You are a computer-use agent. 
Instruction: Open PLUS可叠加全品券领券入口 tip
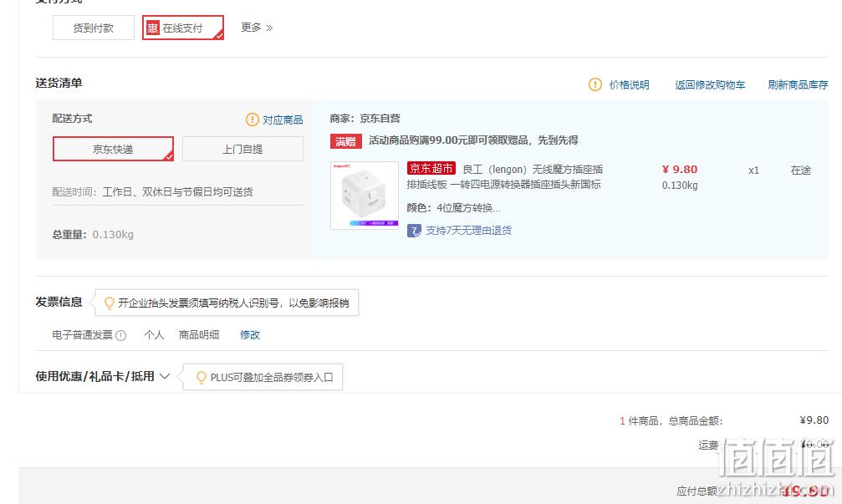[x=272, y=377]
